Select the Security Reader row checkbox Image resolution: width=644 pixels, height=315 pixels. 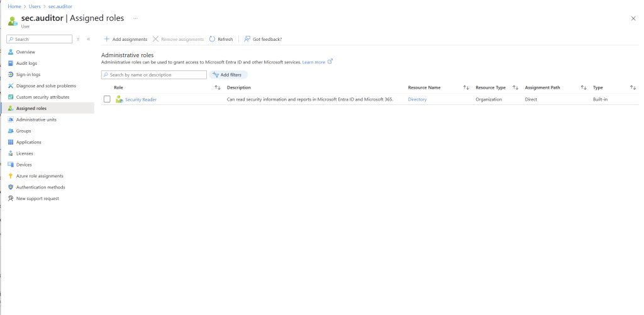tap(107, 99)
